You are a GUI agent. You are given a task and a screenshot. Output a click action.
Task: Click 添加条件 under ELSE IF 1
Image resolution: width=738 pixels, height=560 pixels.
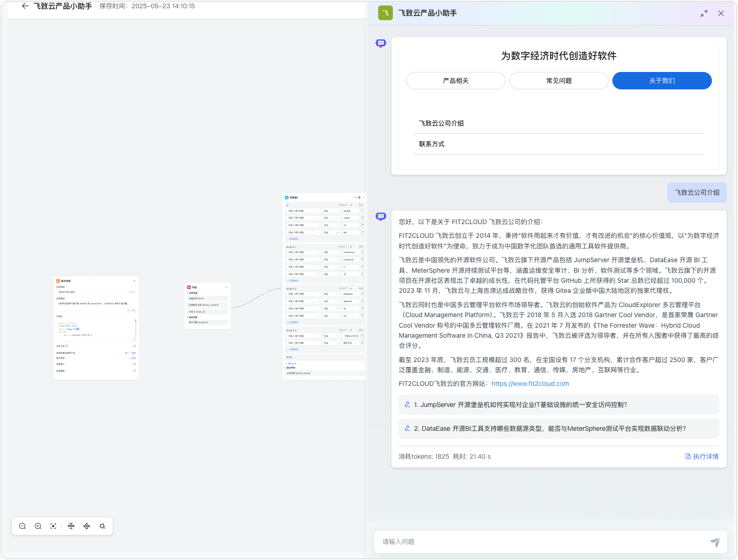[293, 280]
